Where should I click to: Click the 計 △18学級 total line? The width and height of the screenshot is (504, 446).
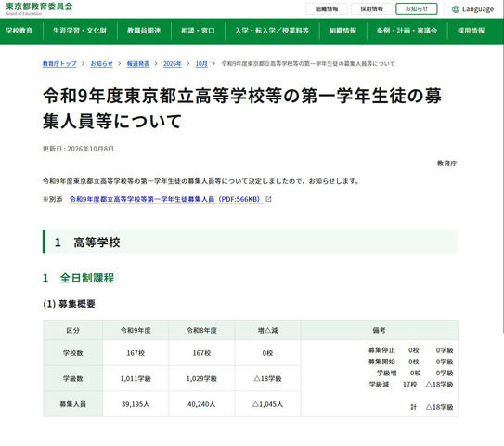click(x=432, y=407)
